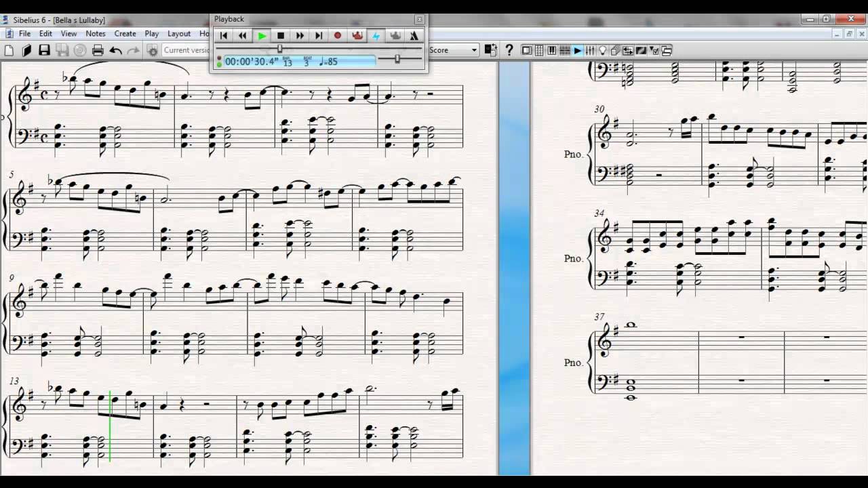Image resolution: width=868 pixels, height=488 pixels.
Task: Save the score with floppy disk icon
Action: [44, 50]
